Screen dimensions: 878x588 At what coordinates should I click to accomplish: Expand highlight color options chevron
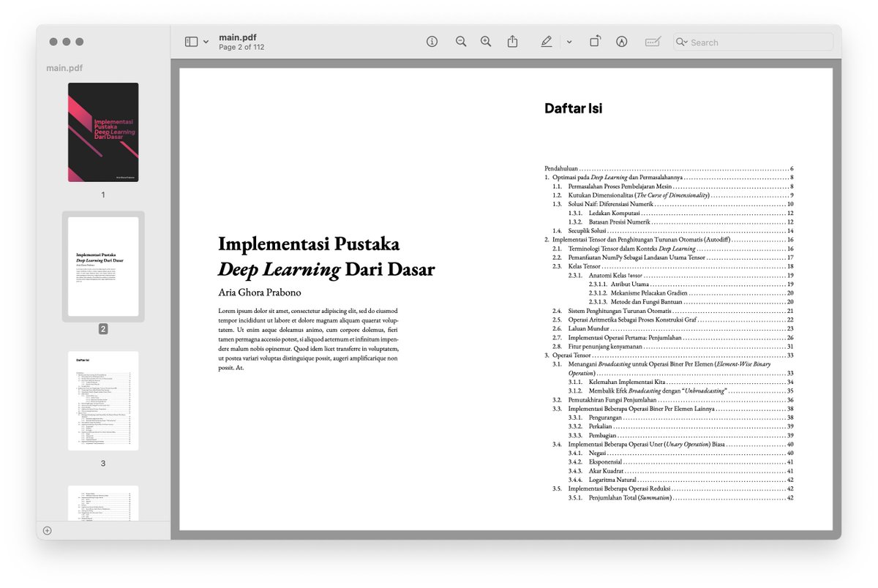[x=569, y=42]
